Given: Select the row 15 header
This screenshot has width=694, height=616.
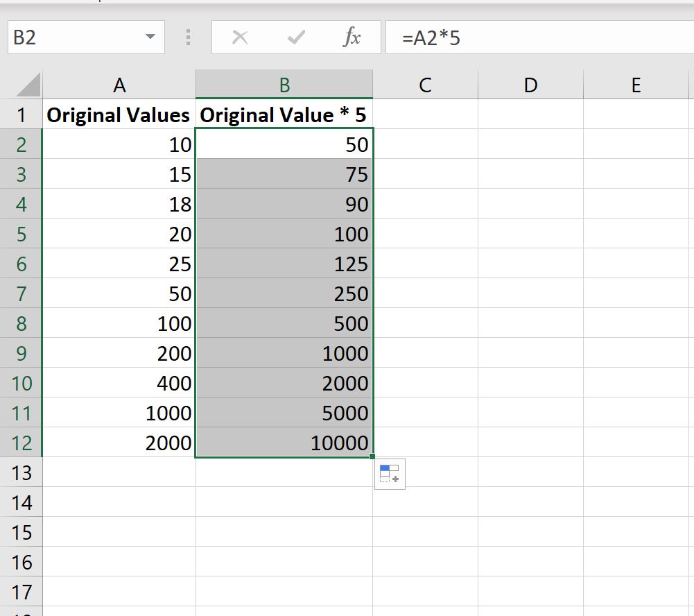Looking at the screenshot, I should tap(21, 532).
